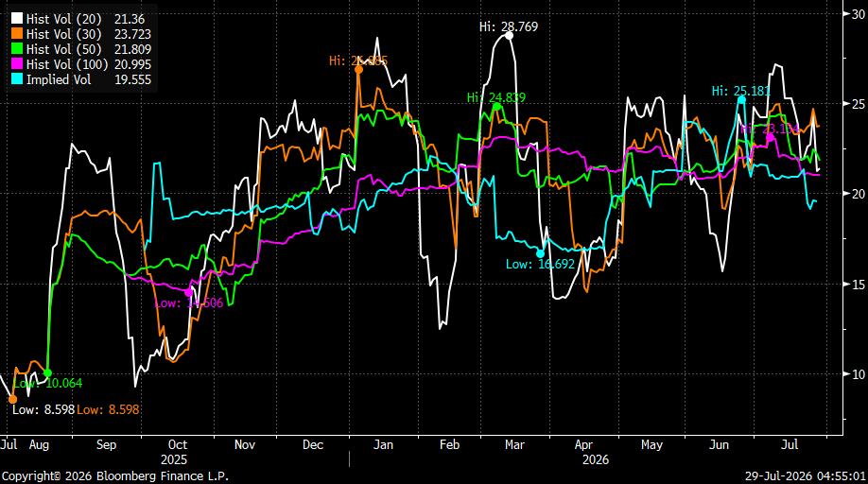Click the Hist Vol (30) value 23.723
868x484 pixels.
coord(133,34)
